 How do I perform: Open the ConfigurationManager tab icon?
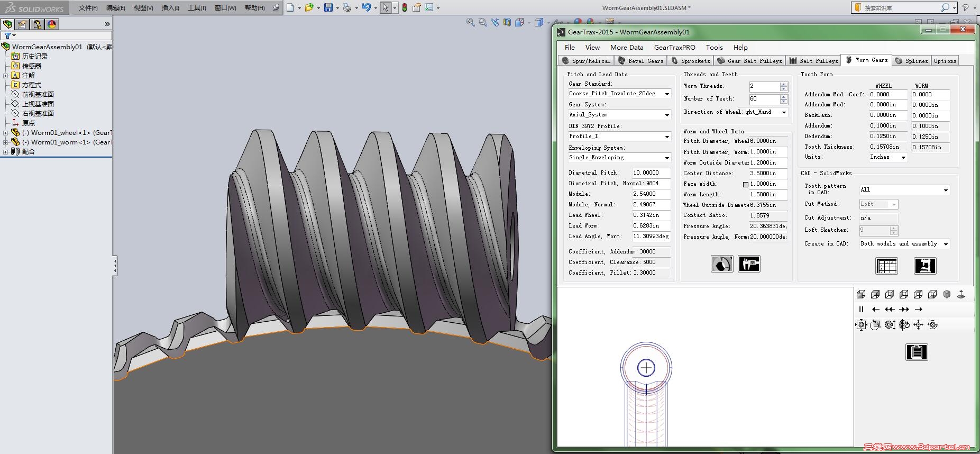pos(37,24)
